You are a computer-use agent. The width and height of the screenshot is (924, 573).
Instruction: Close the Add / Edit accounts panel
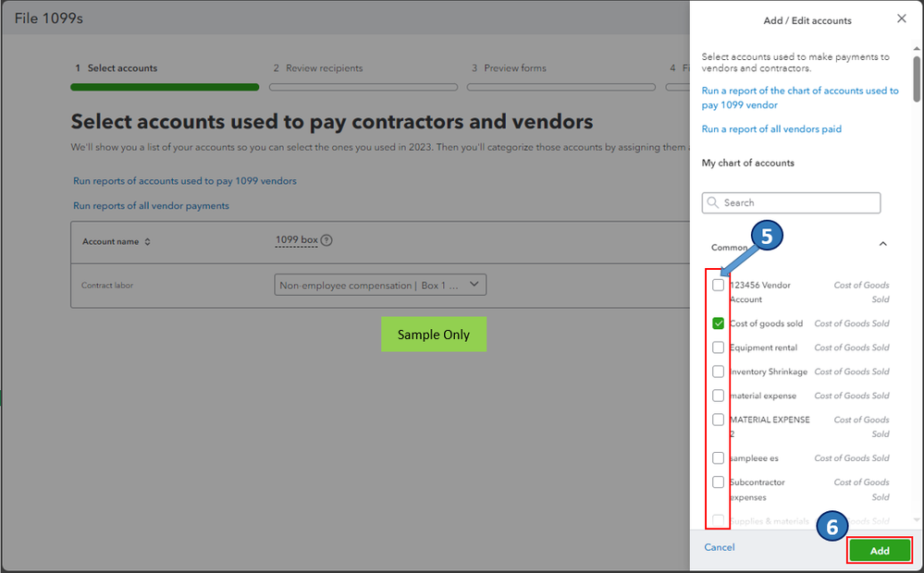point(902,18)
